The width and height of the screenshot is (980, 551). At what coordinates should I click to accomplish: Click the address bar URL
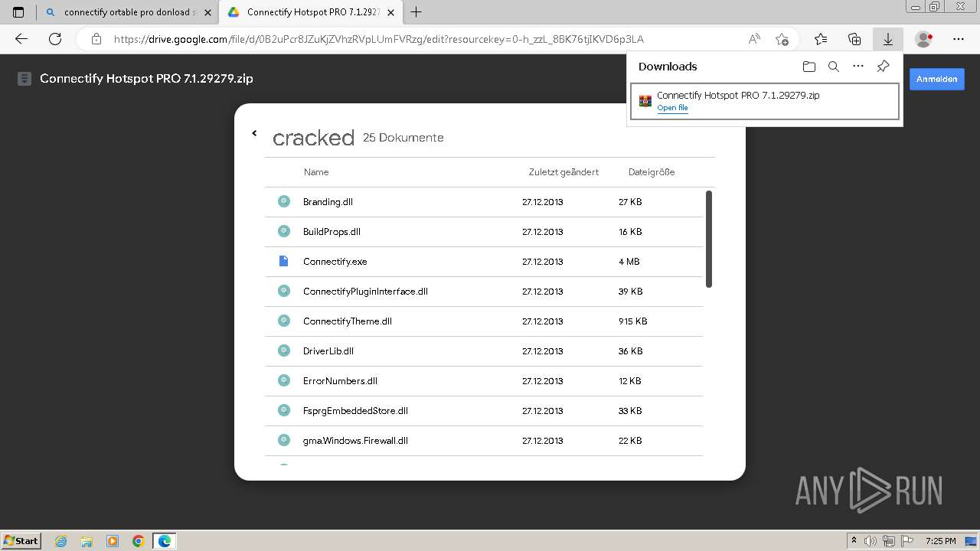[378, 39]
